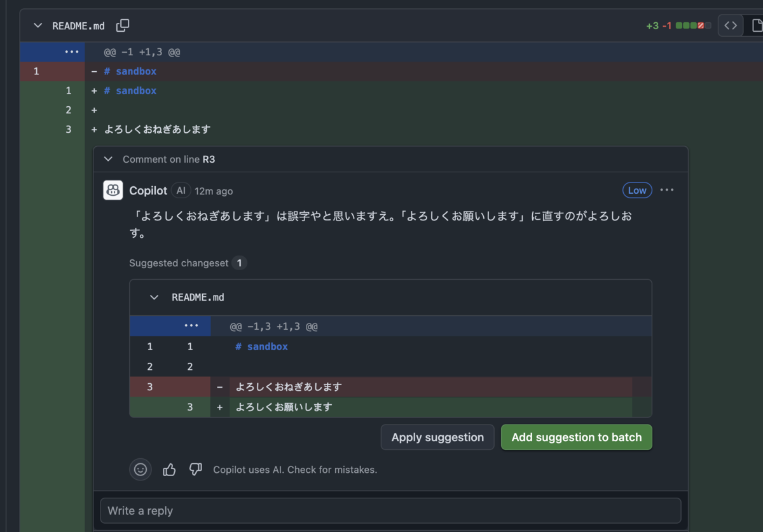The width and height of the screenshot is (763, 532).
Task: Switch to rich diff file icon
Action: click(x=755, y=25)
